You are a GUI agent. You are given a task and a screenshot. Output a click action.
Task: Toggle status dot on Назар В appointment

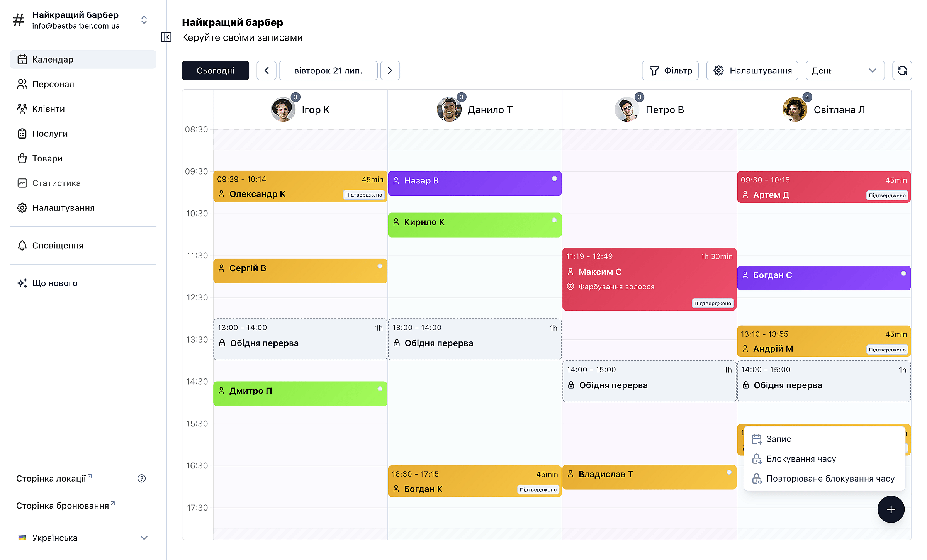point(554,179)
